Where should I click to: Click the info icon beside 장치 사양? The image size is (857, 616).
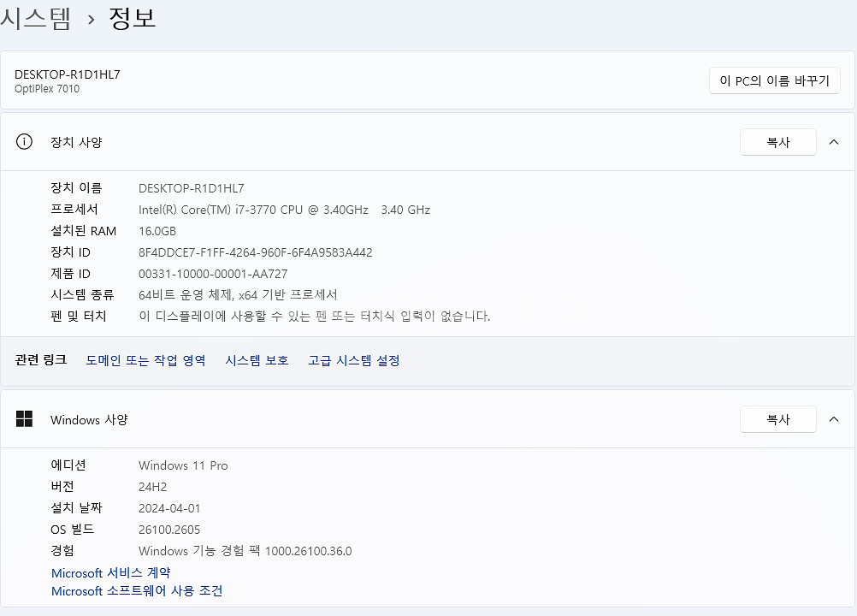25,142
